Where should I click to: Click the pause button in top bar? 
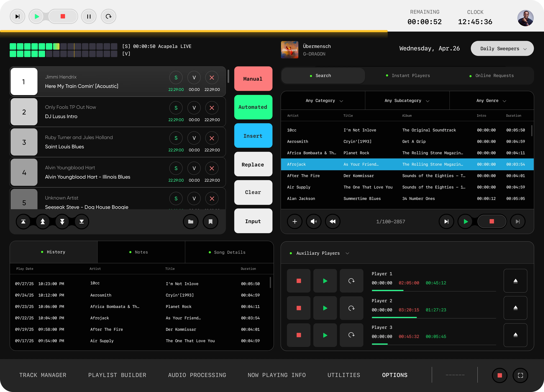click(89, 16)
